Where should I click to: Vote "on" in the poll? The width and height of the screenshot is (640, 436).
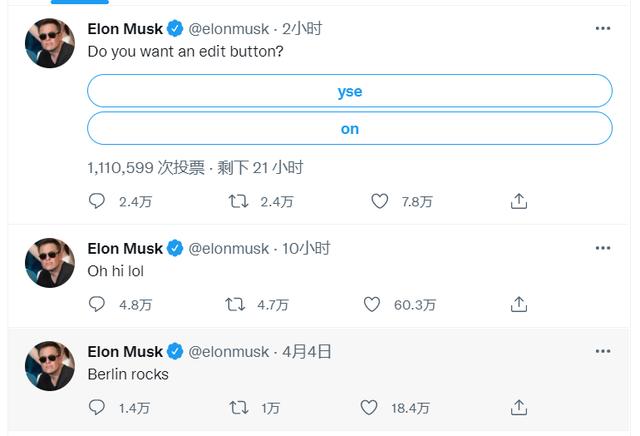click(x=349, y=129)
